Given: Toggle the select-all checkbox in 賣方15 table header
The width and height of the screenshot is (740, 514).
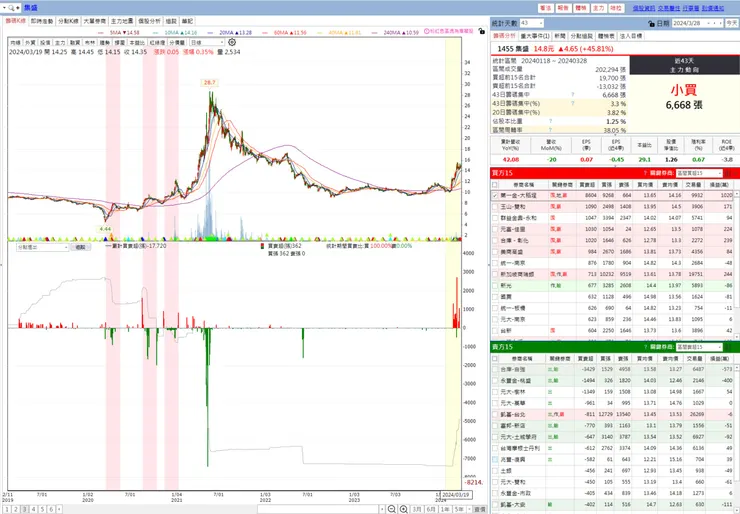Looking at the screenshot, I should click(495, 359).
